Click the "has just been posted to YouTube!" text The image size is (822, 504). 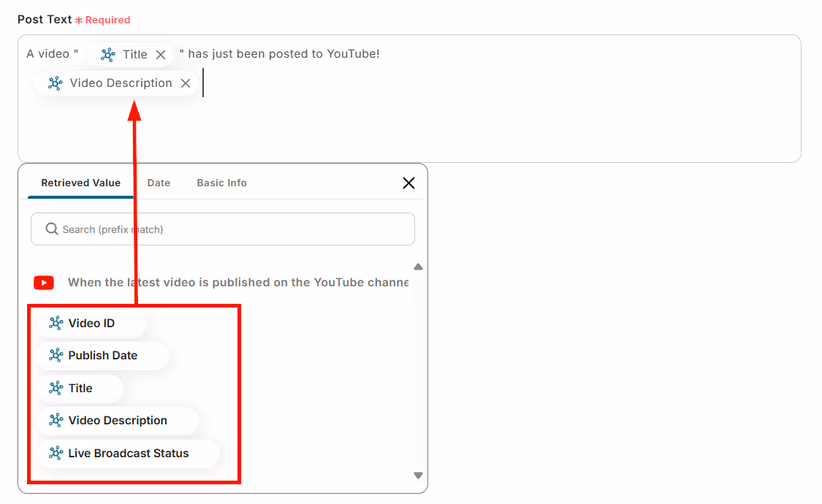(x=283, y=54)
